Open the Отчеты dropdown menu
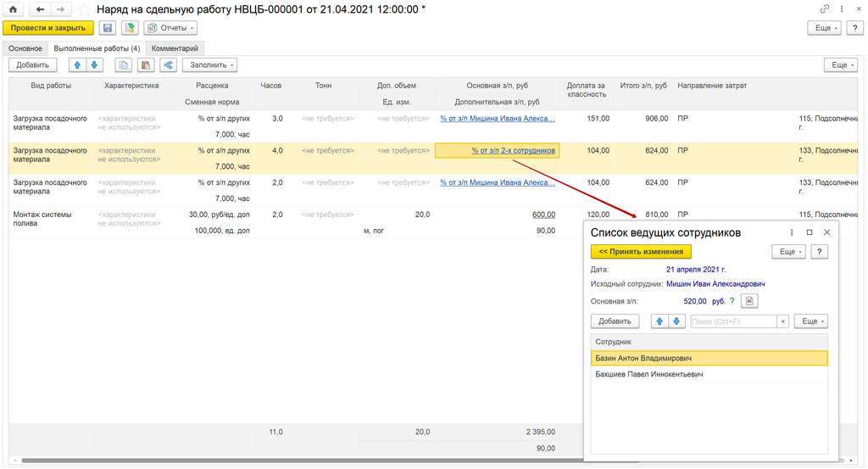 pos(172,28)
